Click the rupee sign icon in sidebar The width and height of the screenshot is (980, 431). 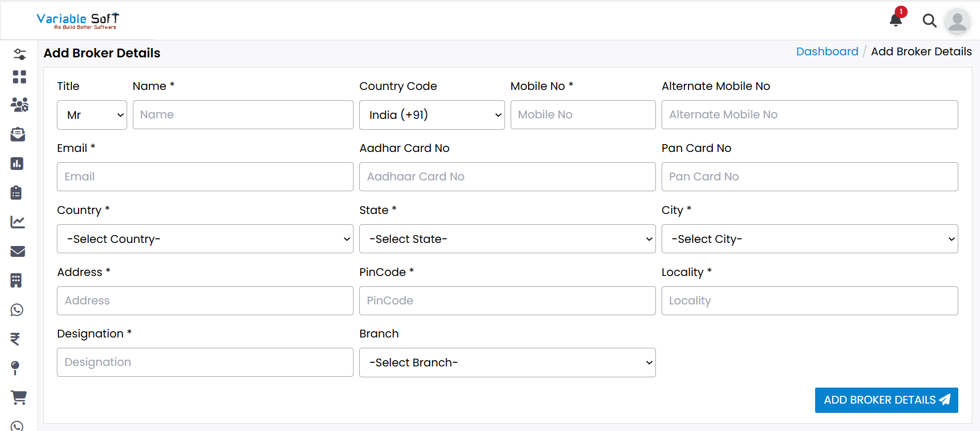(16, 339)
